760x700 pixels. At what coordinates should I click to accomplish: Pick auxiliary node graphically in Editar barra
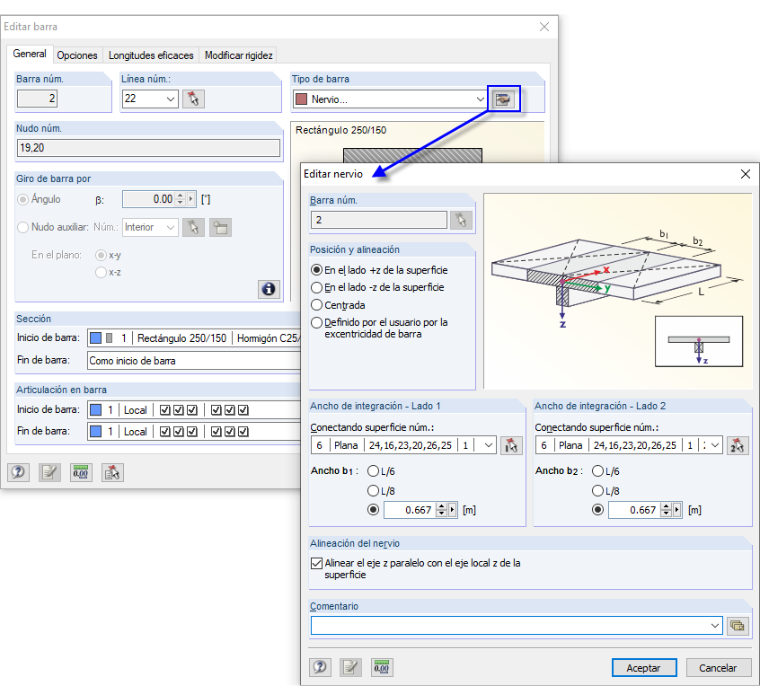(193, 227)
